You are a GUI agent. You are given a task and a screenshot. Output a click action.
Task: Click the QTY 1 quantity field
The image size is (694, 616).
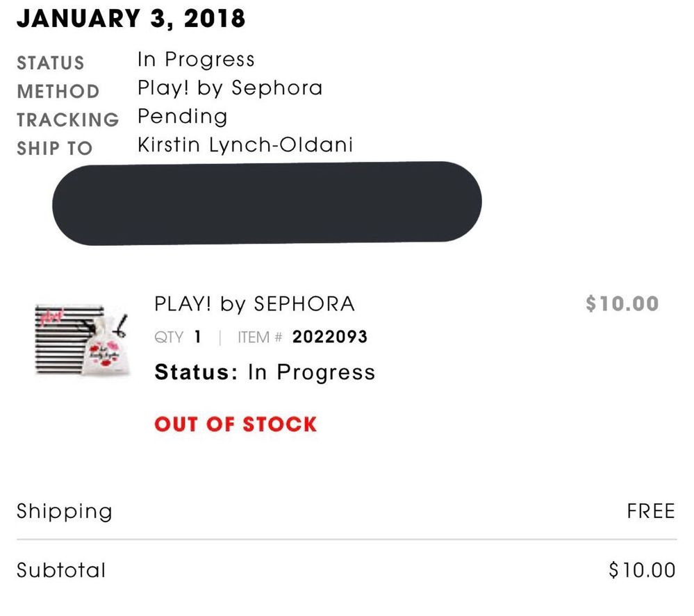pyautogui.click(x=178, y=338)
